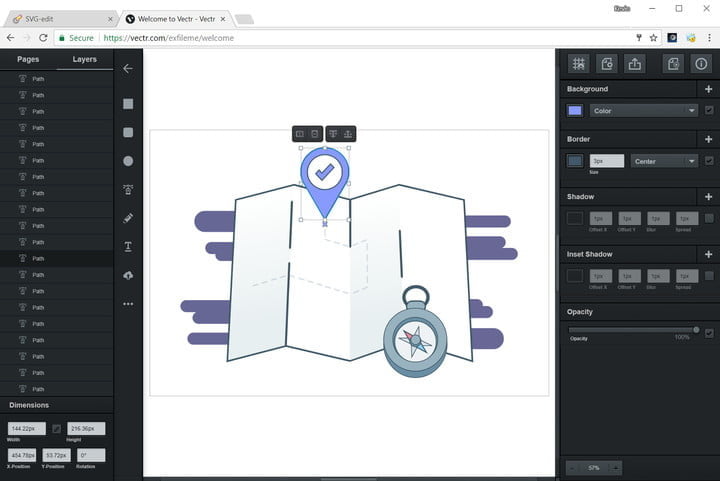Open the Background Color type dropdown
The height and width of the screenshot is (481, 720).
click(643, 111)
